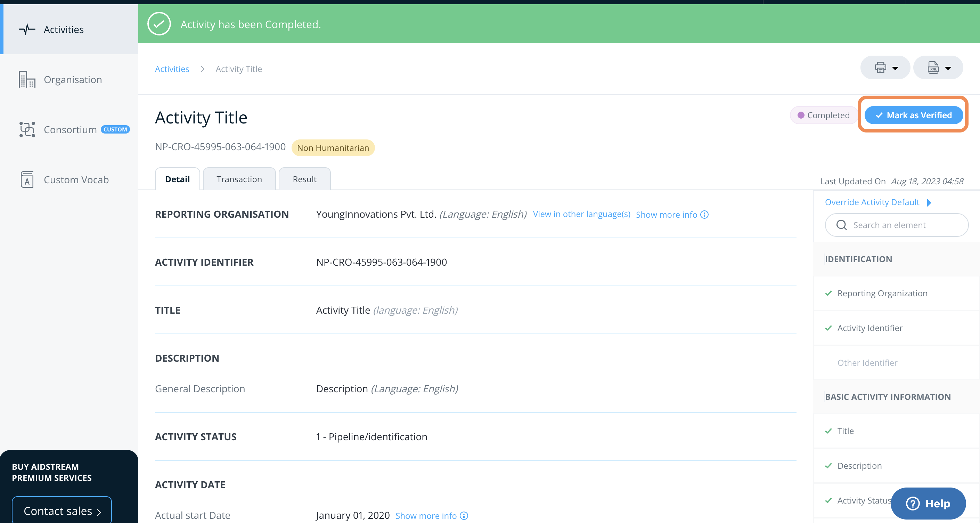Screen dimensions: 980x523
Task: Click View in other language(s) link
Action: pos(581,214)
